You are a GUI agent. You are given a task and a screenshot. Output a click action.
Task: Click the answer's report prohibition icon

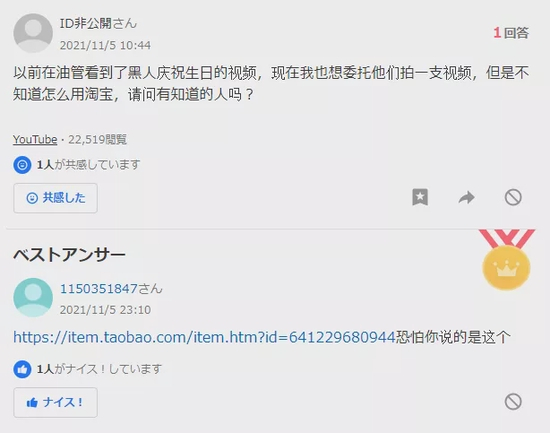513,401
